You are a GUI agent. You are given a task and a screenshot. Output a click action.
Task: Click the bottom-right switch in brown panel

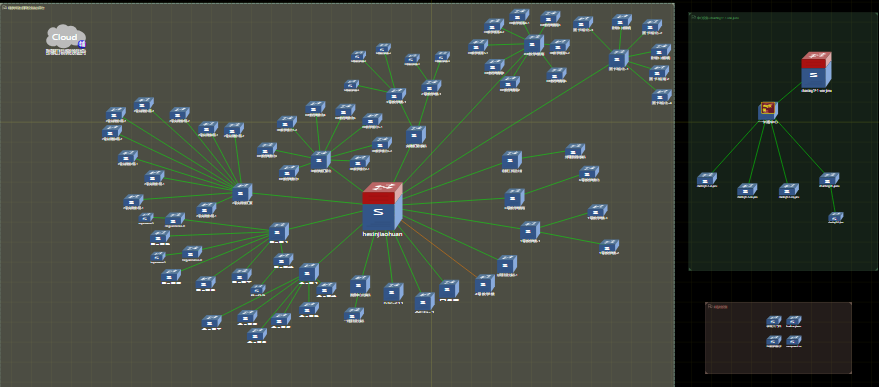click(794, 340)
